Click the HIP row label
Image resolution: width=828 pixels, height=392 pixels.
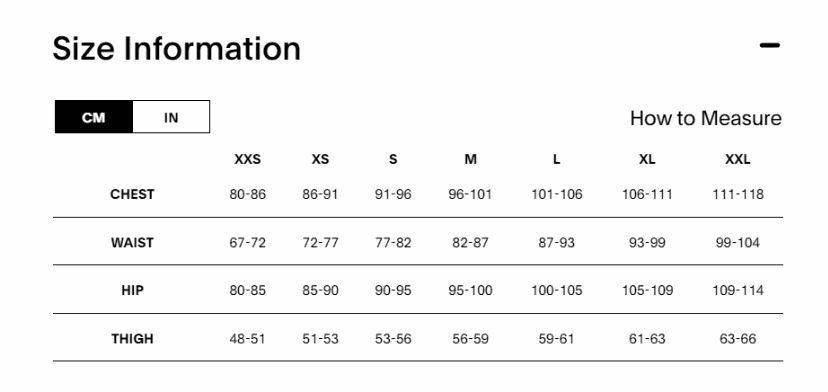tap(132, 291)
